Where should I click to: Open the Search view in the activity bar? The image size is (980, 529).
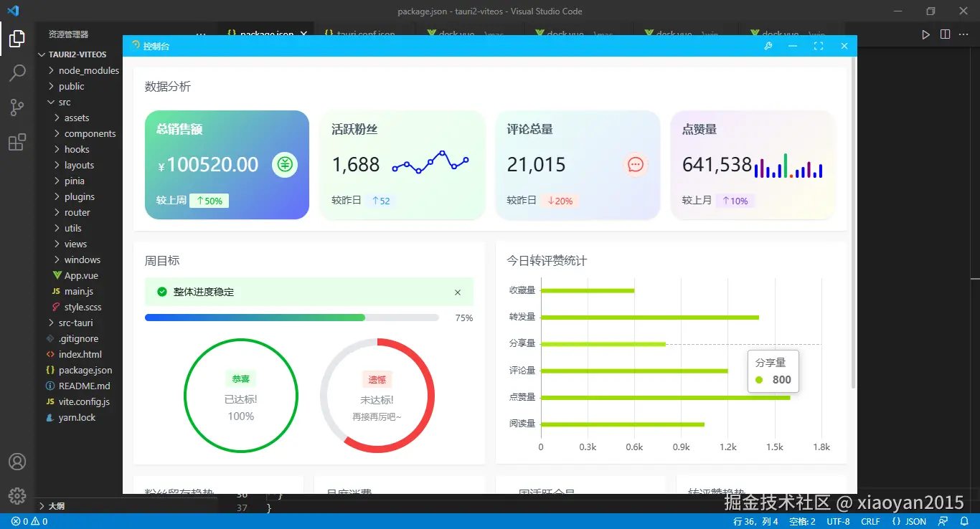17,72
